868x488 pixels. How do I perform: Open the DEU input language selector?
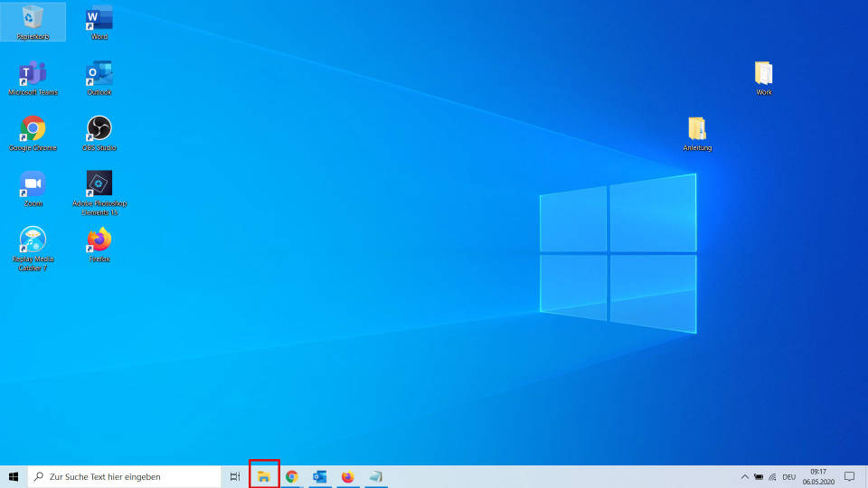[x=788, y=476]
